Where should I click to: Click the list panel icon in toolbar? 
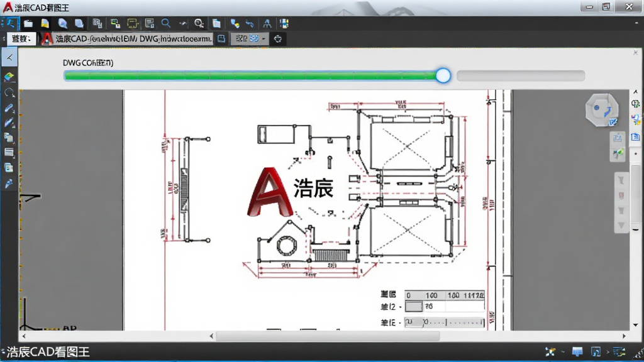[x=150, y=24]
